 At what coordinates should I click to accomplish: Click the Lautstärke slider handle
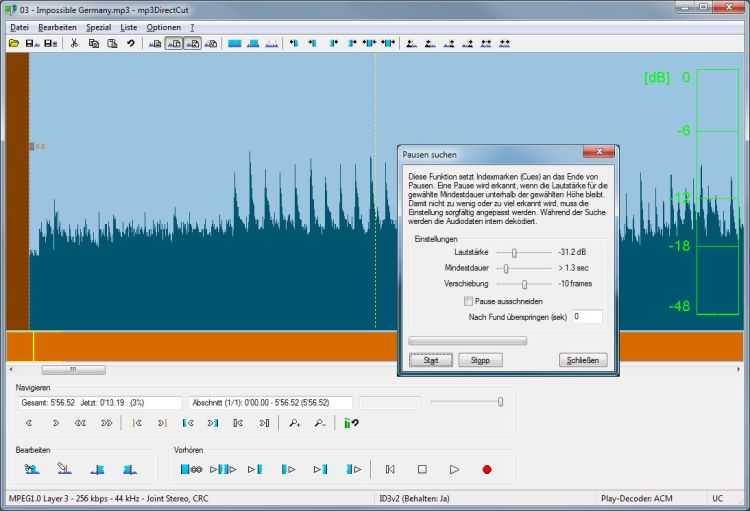514,253
